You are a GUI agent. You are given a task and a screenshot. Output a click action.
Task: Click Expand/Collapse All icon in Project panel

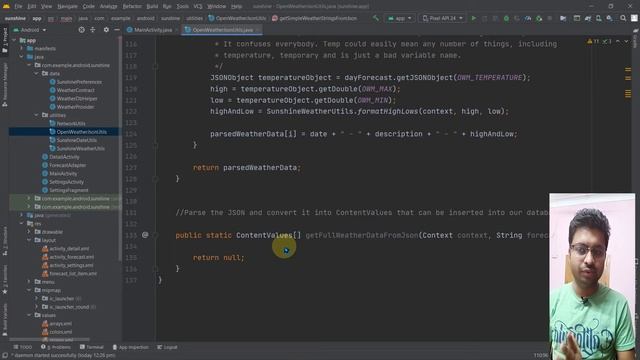[x=93, y=30]
